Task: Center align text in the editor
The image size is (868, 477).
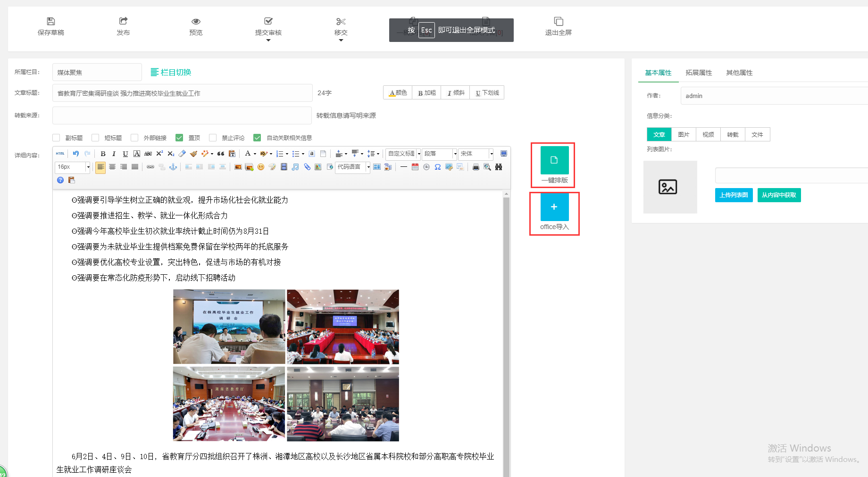Action: 112,167
